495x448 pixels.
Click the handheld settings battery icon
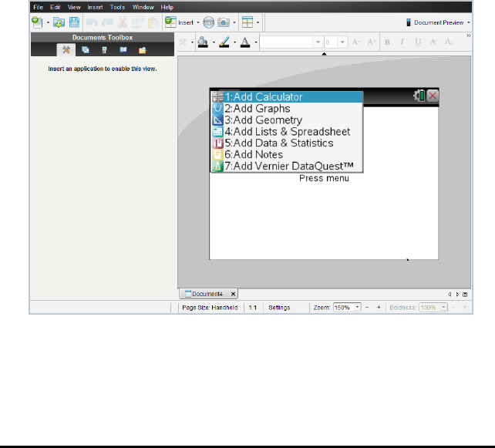419,96
